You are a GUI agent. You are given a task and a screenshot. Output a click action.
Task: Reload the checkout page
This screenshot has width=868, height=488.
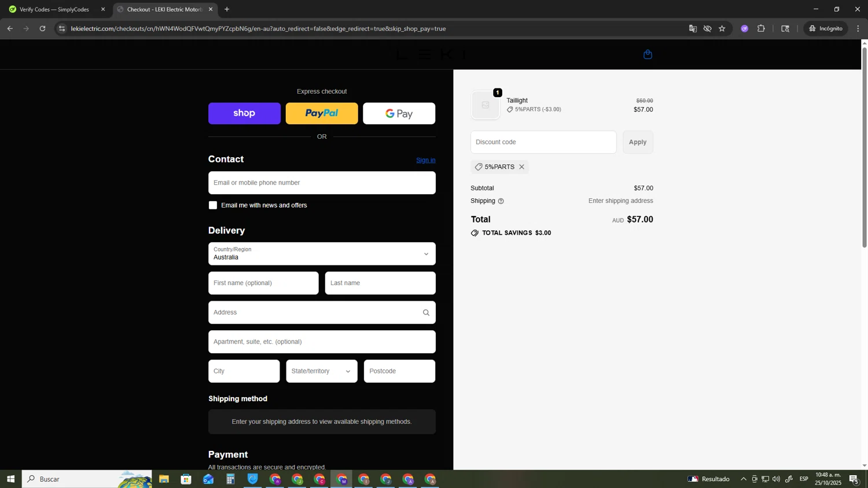pos(42,28)
